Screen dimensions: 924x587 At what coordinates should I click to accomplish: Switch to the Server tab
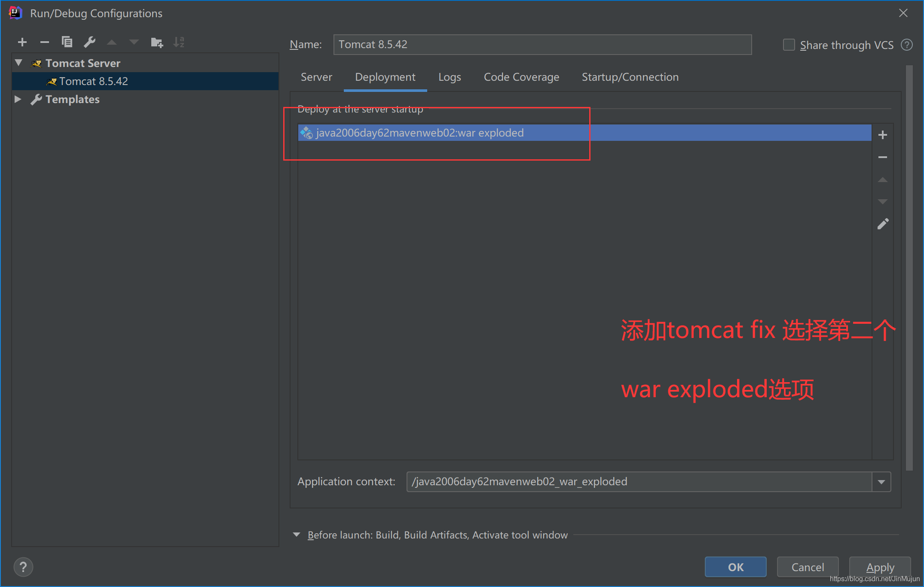click(x=316, y=77)
